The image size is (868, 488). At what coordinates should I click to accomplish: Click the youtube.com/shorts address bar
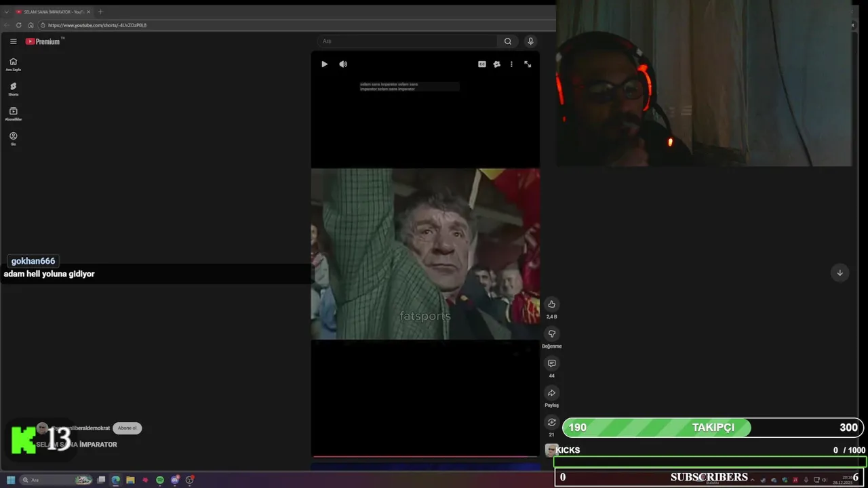pyautogui.click(x=295, y=25)
